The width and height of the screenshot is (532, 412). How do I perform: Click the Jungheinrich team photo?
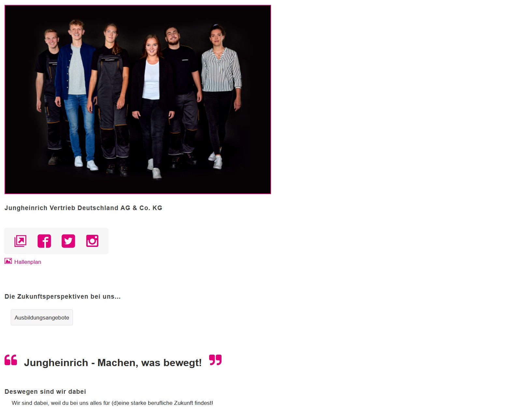pos(138,100)
